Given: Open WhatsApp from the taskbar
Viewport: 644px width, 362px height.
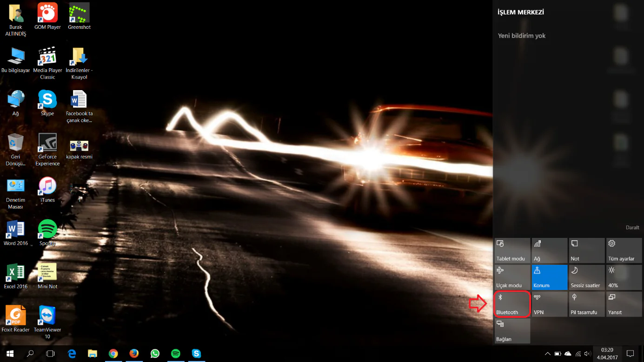Looking at the screenshot, I should click(x=155, y=354).
